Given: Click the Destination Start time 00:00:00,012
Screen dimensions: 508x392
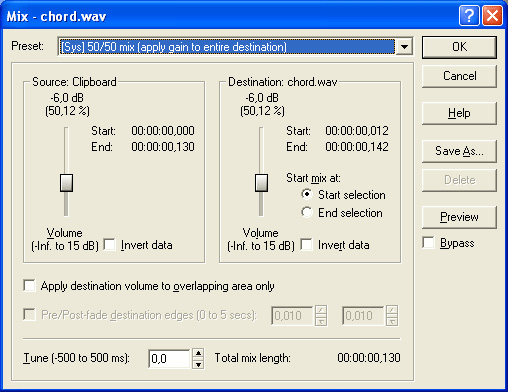Looking at the screenshot, I should coord(357,131).
